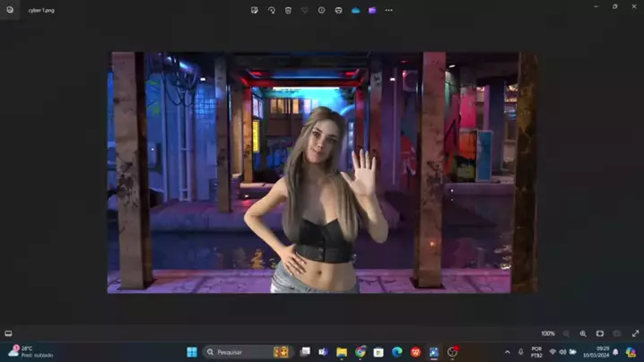Viewport: 644px width, 362px height.
Task: Open the speaker volume tray icon
Action: (562, 352)
